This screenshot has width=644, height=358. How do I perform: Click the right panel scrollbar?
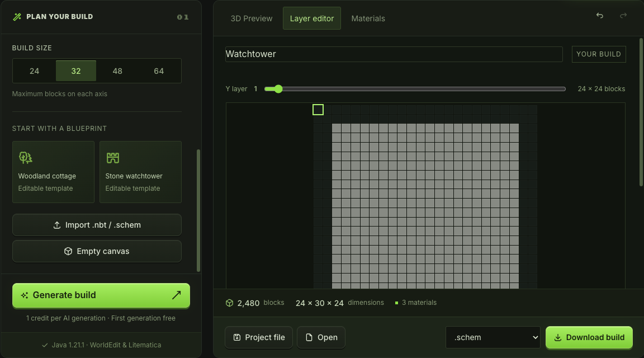641,112
